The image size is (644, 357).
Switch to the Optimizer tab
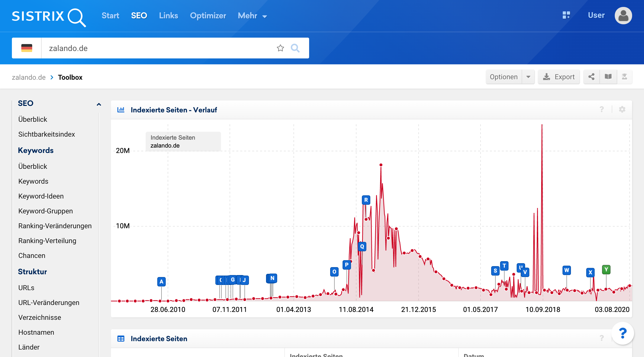(x=208, y=16)
